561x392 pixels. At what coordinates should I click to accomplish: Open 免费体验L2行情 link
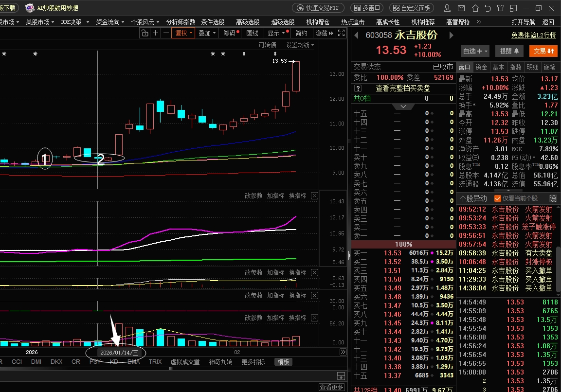(x=533, y=35)
